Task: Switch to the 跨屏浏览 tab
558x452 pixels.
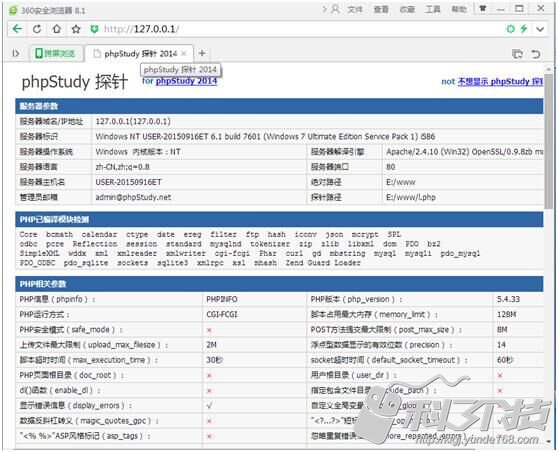Action: click(56, 54)
